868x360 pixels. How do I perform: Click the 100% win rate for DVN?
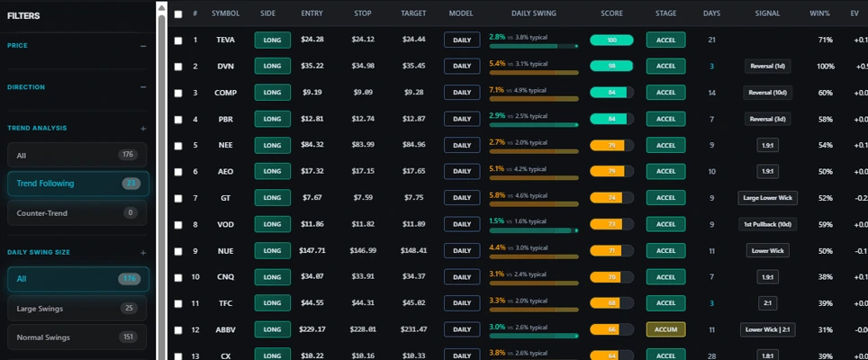(826, 67)
